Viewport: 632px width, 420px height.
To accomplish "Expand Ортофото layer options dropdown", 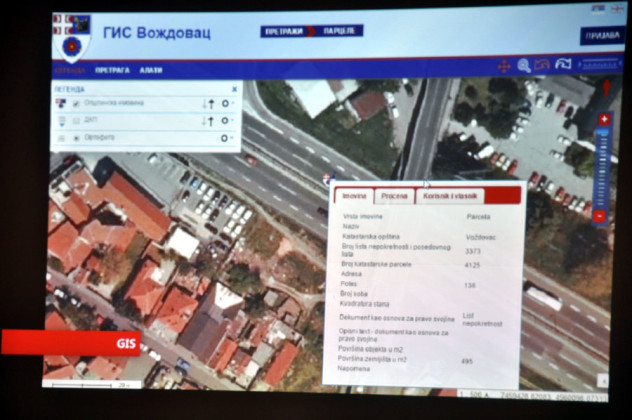I will tap(227, 138).
